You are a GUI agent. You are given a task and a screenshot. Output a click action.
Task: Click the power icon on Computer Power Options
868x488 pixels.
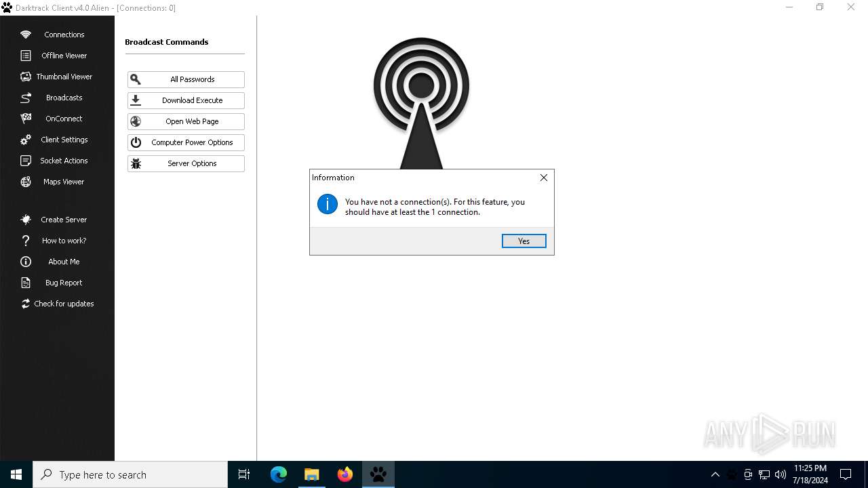[136, 142]
